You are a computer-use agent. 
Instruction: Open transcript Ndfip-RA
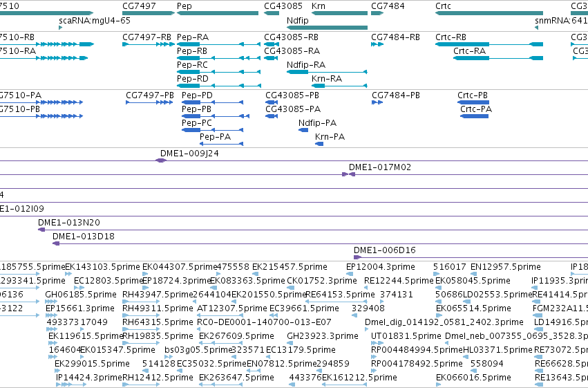327,72
